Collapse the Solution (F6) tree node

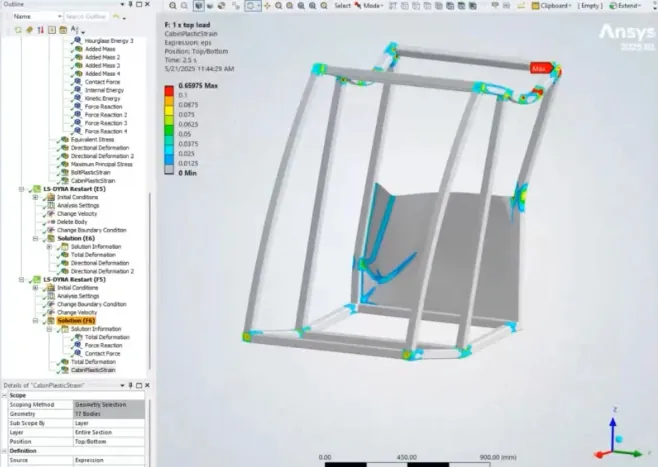click(x=35, y=320)
